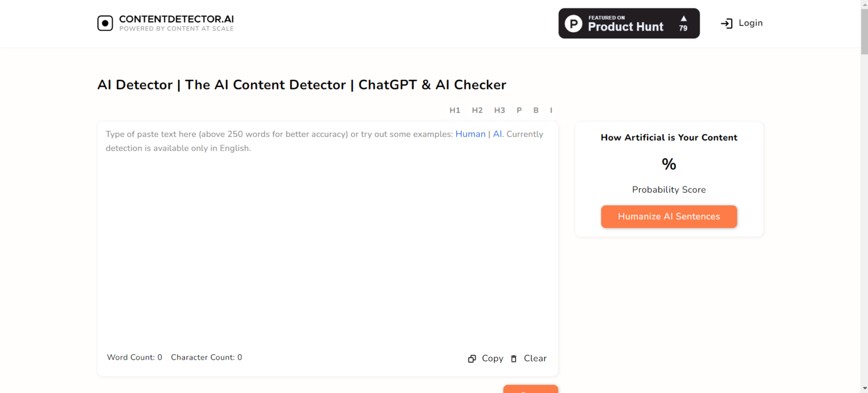868x393 pixels.
Task: Open the Login page
Action: [750, 23]
